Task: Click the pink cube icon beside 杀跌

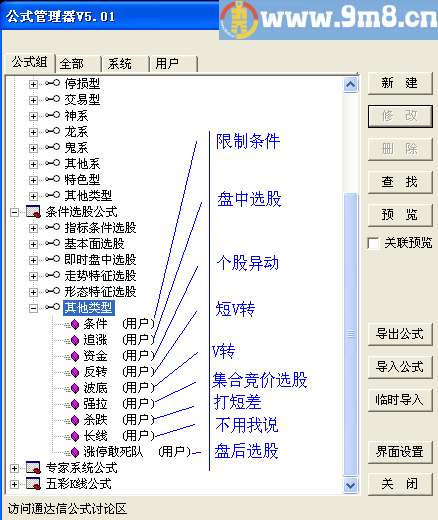Action: pos(75,420)
